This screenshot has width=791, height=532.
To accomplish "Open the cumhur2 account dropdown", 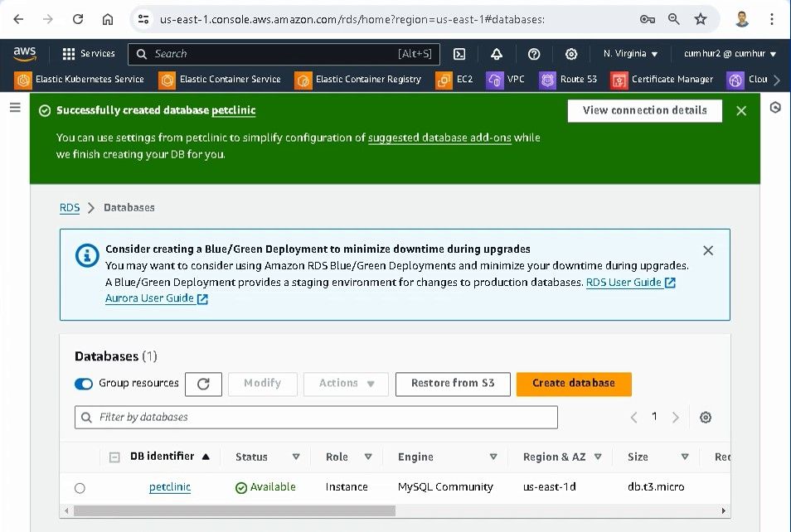I will pos(730,54).
